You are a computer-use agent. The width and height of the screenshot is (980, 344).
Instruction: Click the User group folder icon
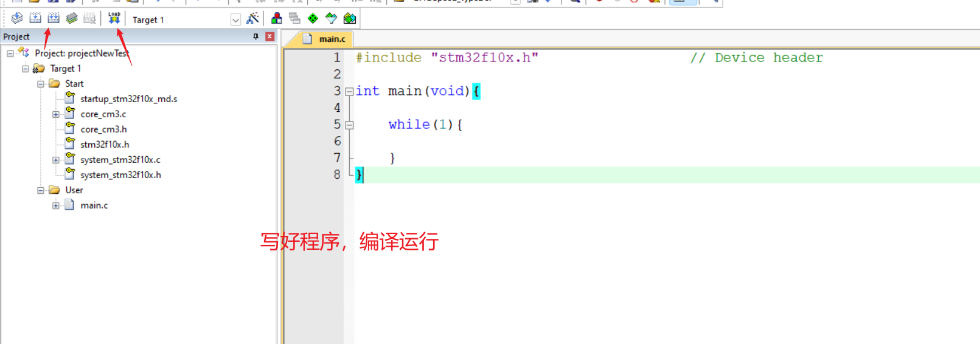coord(54,190)
